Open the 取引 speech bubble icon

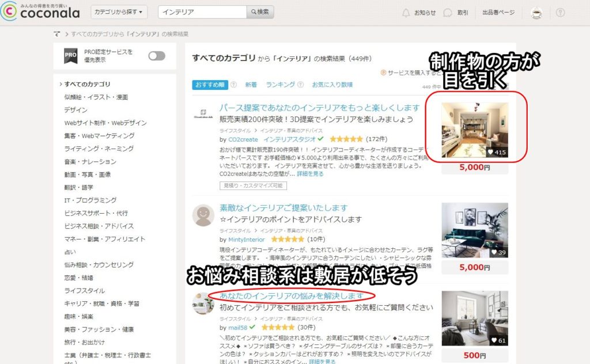447,13
